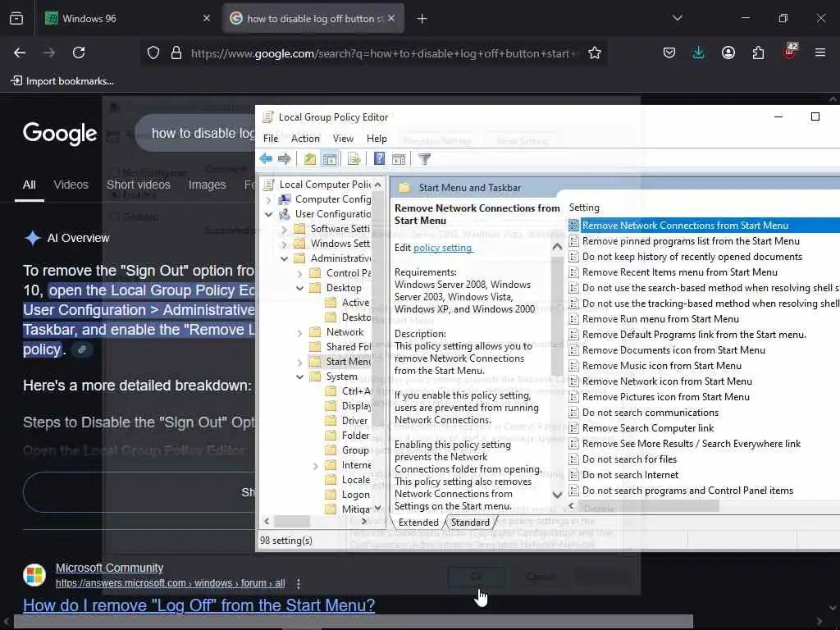Expand the Computer Configuration tree node
840x630 pixels.
[268, 199]
